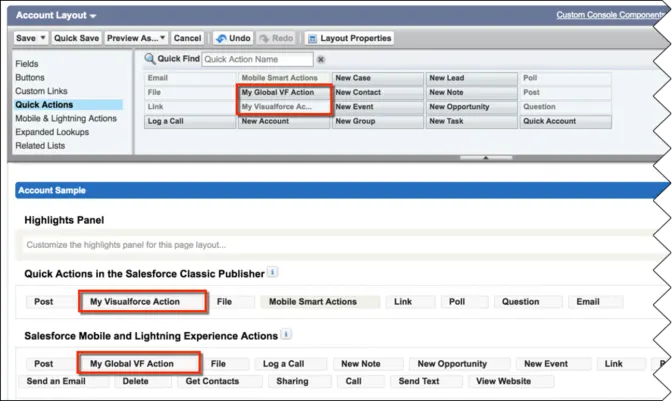Select My Global VF Action palette item
Screen dimensions: 672x401
(x=284, y=93)
